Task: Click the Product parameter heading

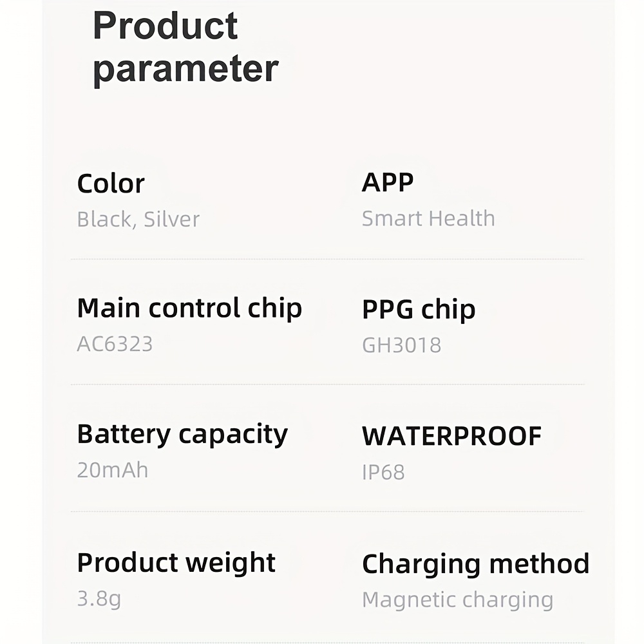Action: pyautogui.click(x=185, y=48)
